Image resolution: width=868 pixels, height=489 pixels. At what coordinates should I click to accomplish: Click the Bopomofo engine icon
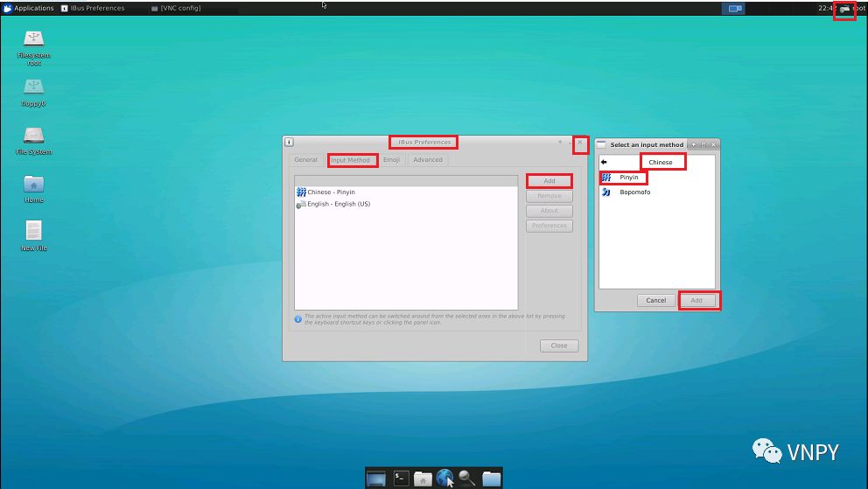tap(606, 192)
